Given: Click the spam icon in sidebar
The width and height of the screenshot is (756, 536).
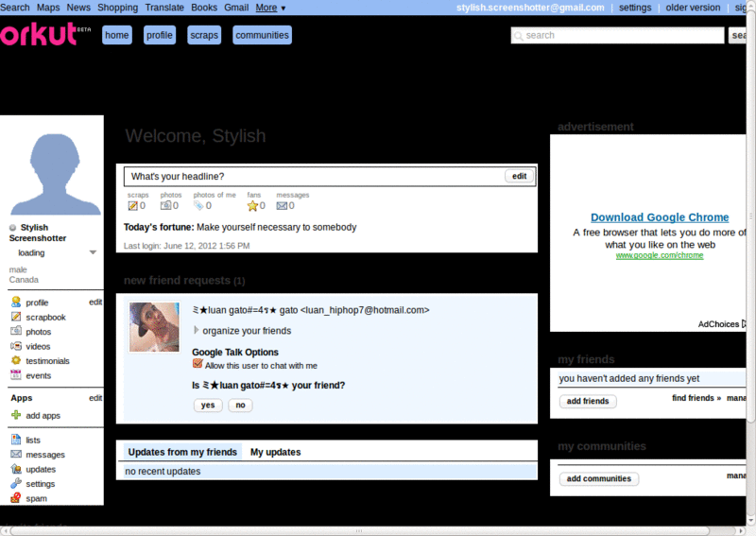Looking at the screenshot, I should (x=16, y=498).
